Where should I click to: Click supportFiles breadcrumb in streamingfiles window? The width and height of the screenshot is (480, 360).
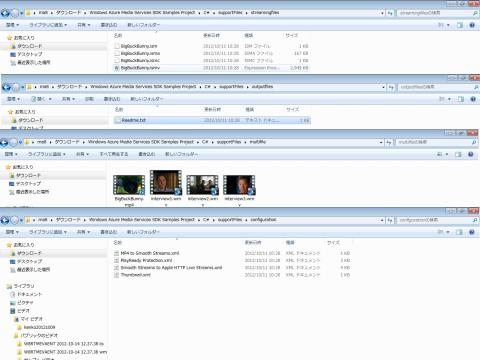click(230, 13)
